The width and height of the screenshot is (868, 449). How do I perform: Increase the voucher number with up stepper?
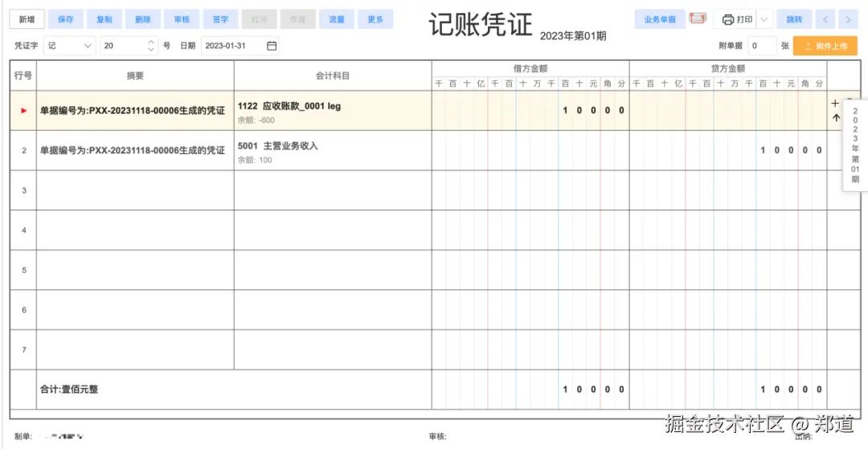point(151,42)
